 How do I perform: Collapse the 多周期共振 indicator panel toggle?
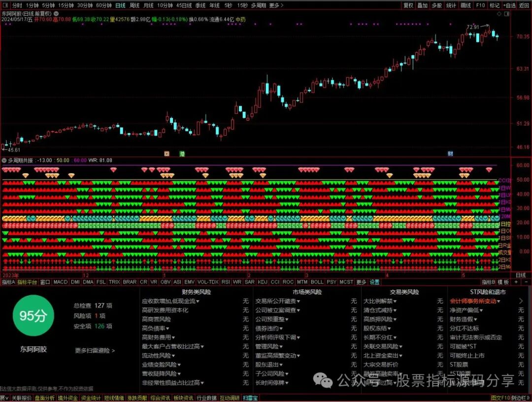pos(4,160)
